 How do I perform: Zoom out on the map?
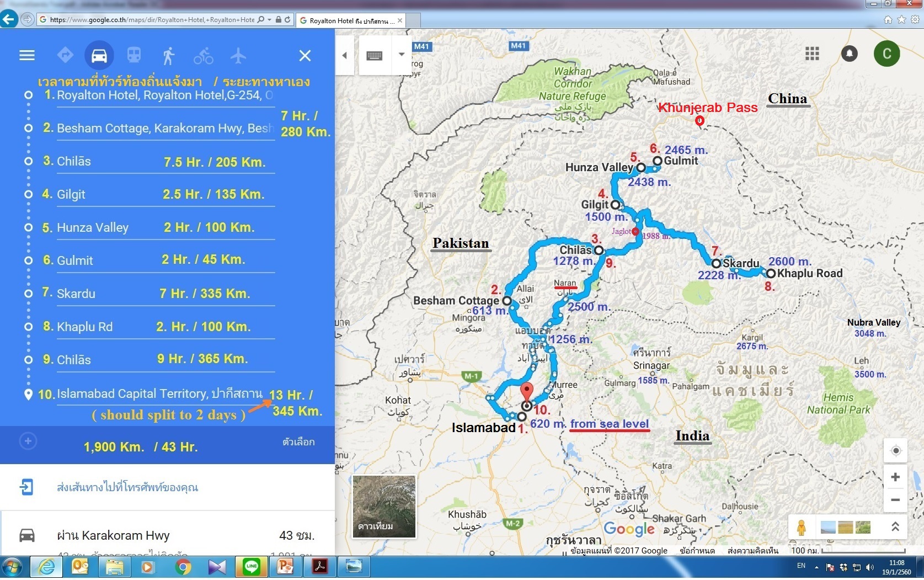tap(895, 500)
